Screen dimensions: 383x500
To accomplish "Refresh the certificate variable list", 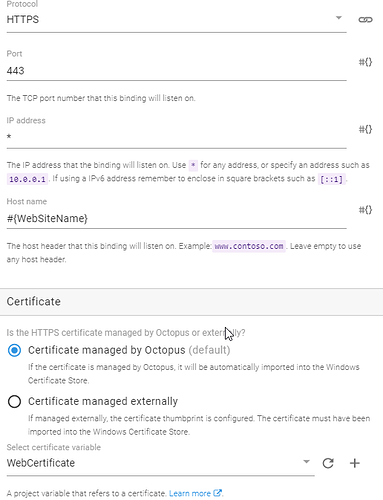I will pos(328,463).
